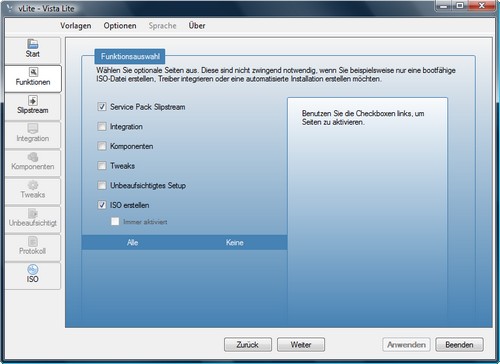Screen dimensions: 500x364
Task: Open the Protokoll sidebar page
Action: pyautogui.click(x=33, y=247)
